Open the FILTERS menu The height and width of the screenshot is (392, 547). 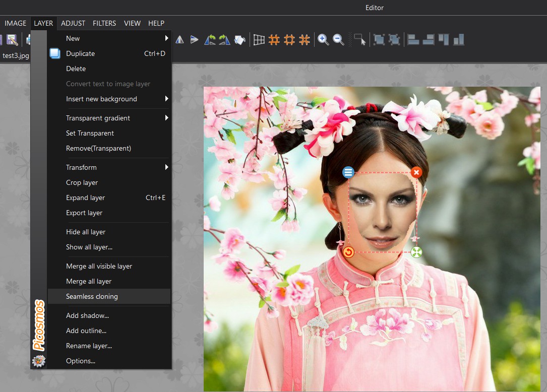coord(104,23)
